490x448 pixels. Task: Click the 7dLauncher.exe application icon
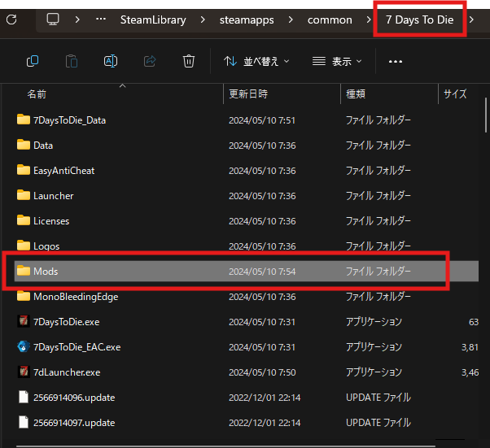[24, 372]
